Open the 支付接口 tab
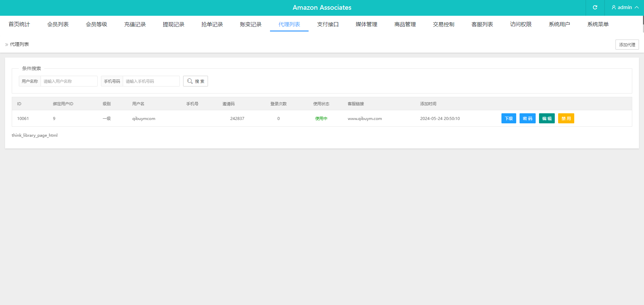The image size is (644, 305). click(328, 24)
